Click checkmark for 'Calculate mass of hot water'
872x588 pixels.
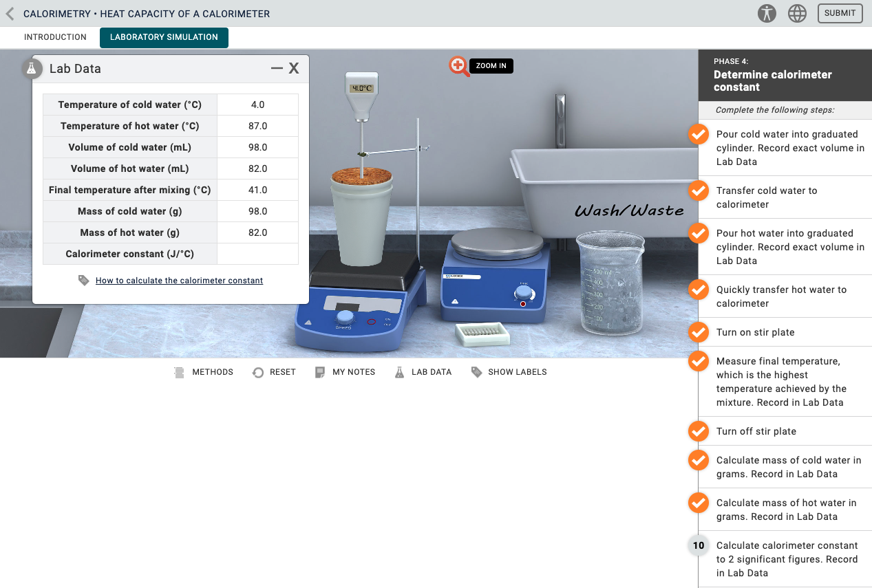click(699, 503)
